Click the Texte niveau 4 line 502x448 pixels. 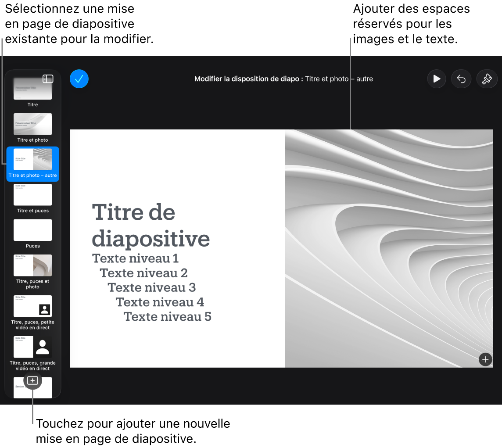(160, 302)
